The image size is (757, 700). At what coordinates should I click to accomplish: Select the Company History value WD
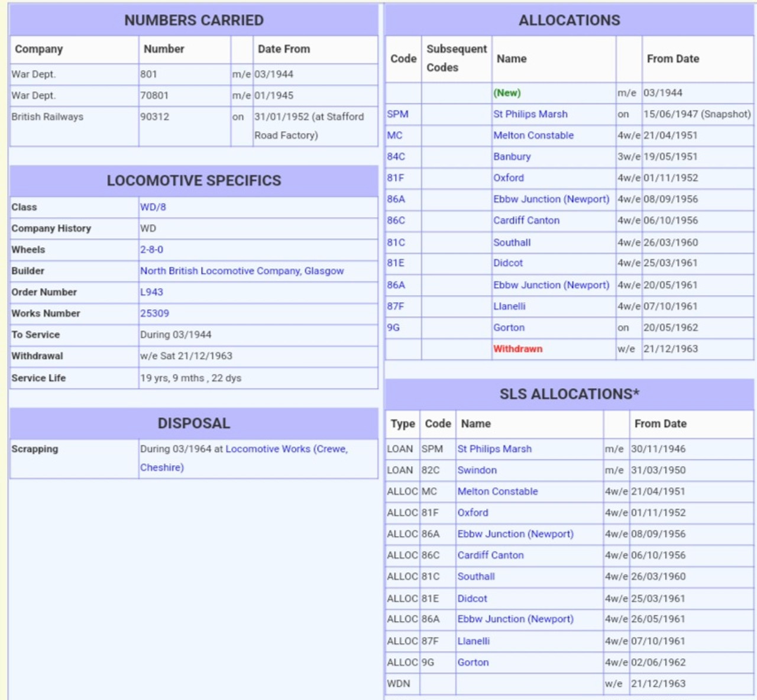click(148, 228)
